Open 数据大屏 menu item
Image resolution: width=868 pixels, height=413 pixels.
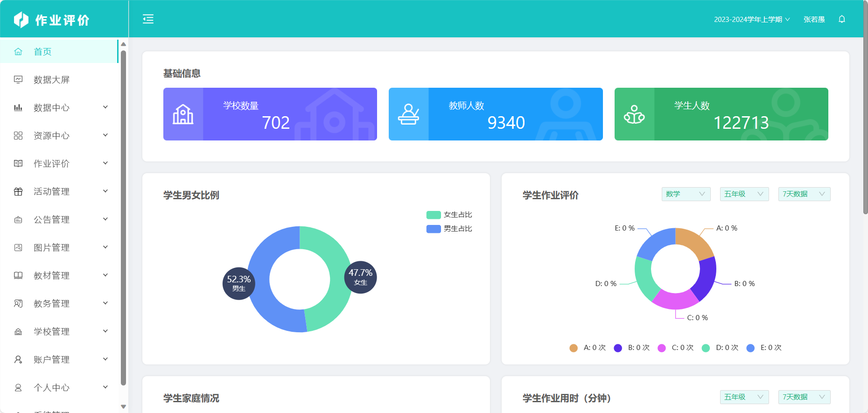59,79
